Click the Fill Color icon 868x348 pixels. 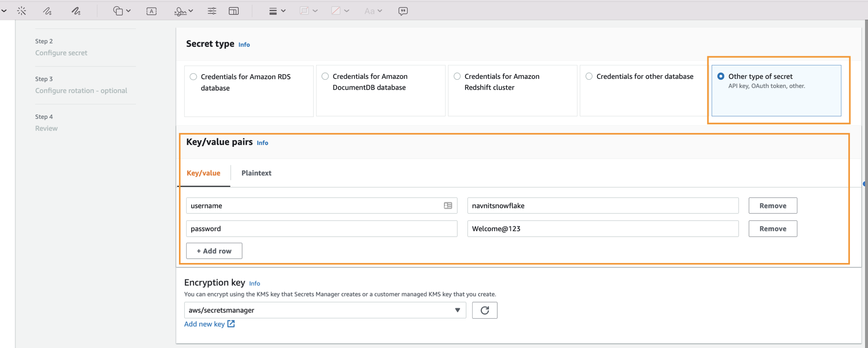[x=336, y=11]
